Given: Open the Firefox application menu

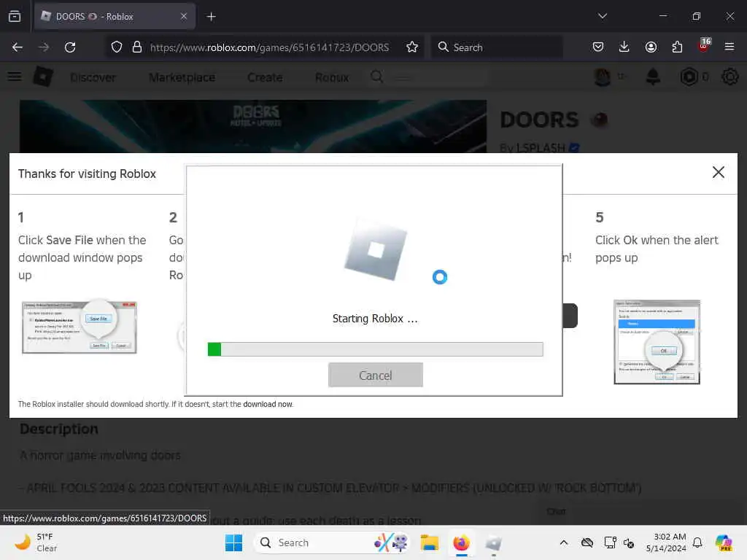Looking at the screenshot, I should click(x=729, y=47).
